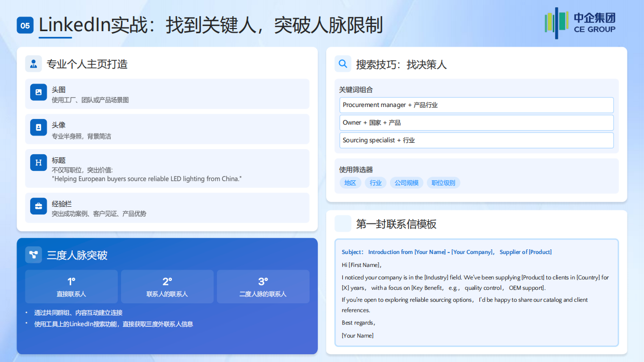The width and height of the screenshot is (644, 362).
Task: Switch to the 3° 二度人脉的联系人 card
Action: pos(263,286)
